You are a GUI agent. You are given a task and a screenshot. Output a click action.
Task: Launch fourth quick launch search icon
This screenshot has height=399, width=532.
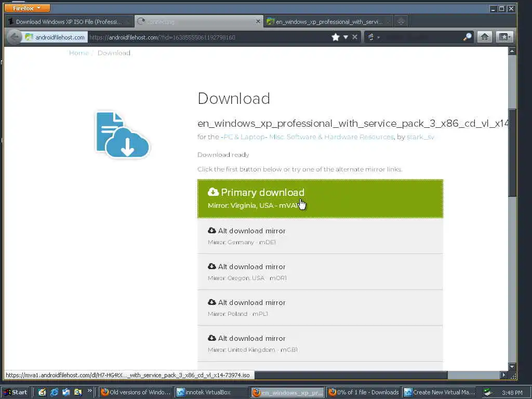pyautogui.click(x=78, y=392)
